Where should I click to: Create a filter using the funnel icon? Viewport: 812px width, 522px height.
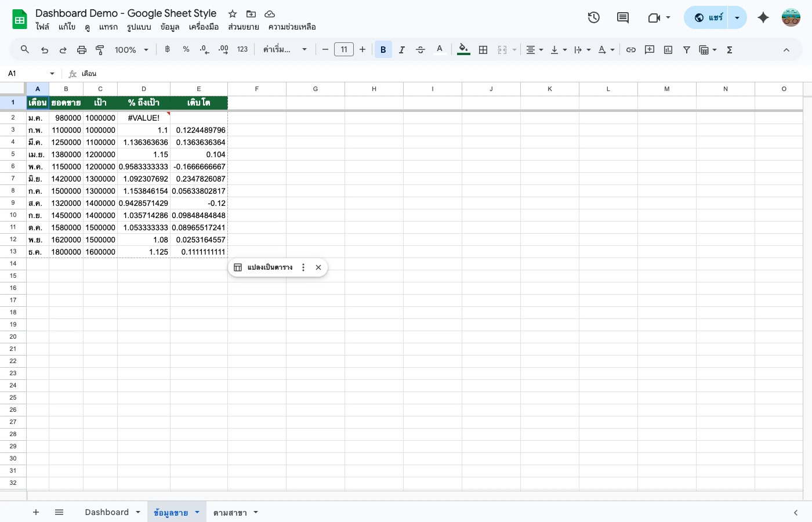(x=686, y=49)
